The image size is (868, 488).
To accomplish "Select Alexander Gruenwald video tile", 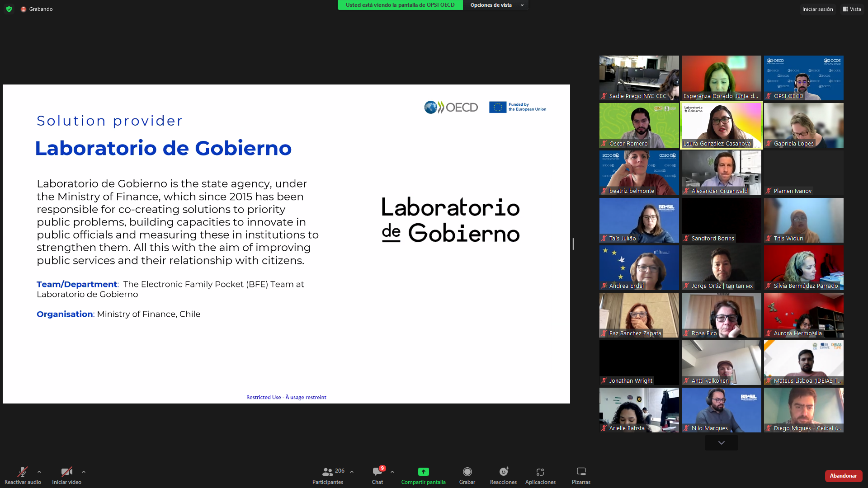I will pyautogui.click(x=722, y=173).
